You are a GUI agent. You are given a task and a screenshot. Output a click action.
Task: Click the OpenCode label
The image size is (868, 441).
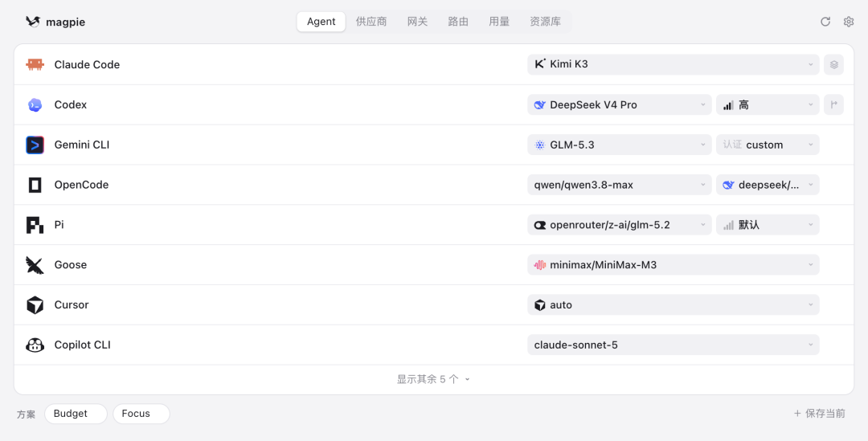pyautogui.click(x=81, y=185)
